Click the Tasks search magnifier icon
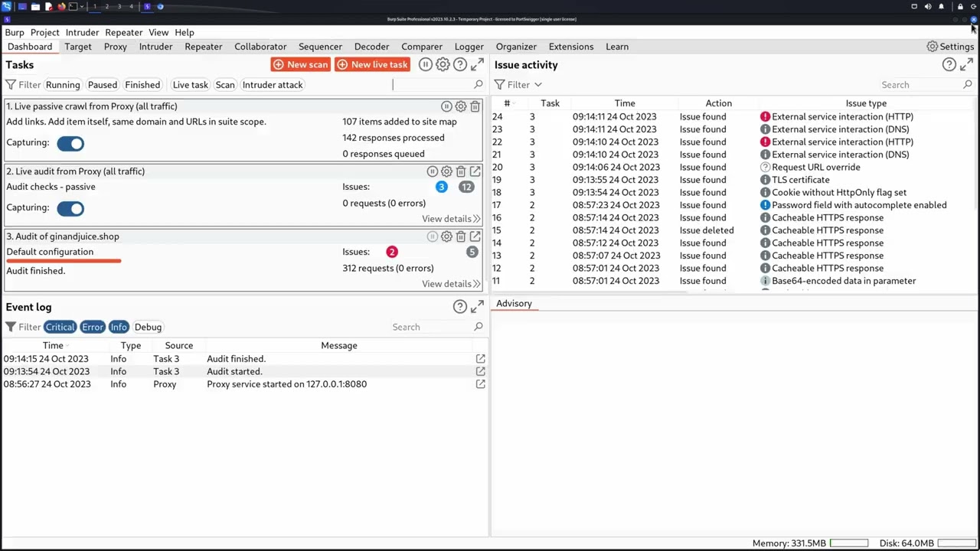 [x=479, y=85]
